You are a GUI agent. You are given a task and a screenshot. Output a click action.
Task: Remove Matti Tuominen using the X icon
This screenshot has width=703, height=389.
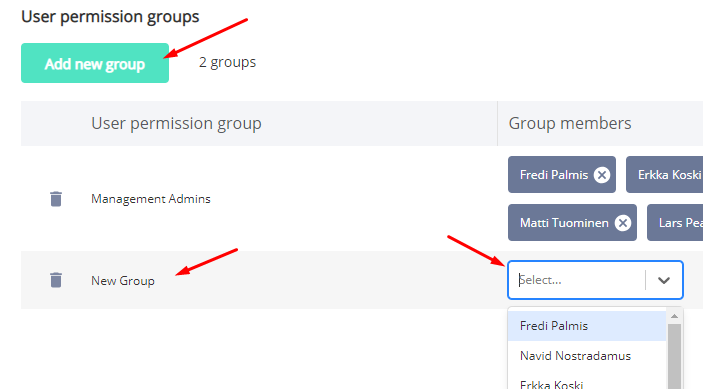point(623,223)
